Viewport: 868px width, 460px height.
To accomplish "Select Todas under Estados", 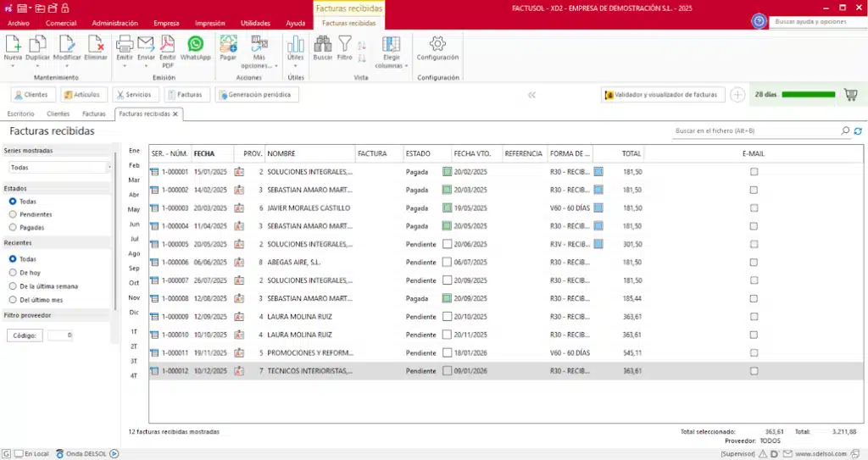I will (x=13, y=202).
